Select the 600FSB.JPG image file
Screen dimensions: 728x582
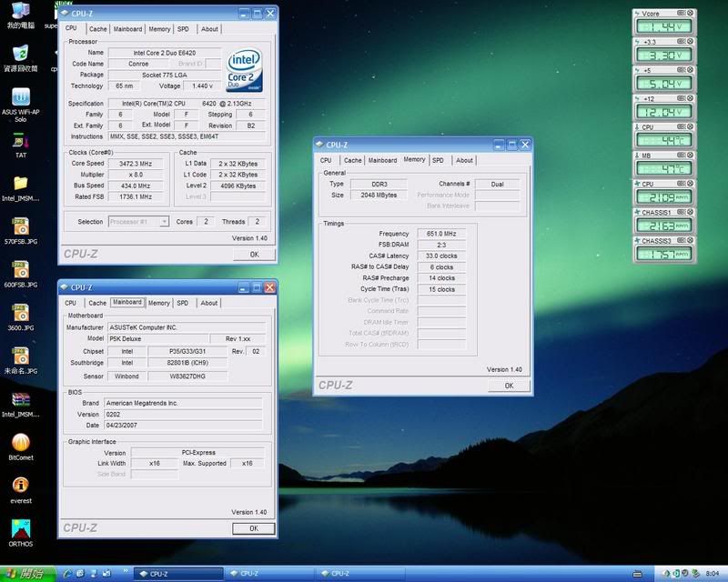click(20, 275)
